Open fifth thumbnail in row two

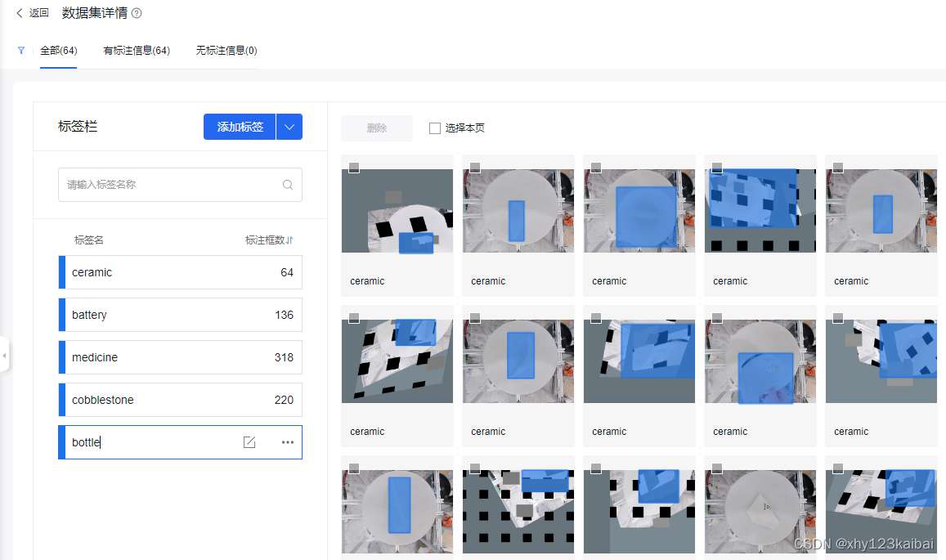(881, 361)
